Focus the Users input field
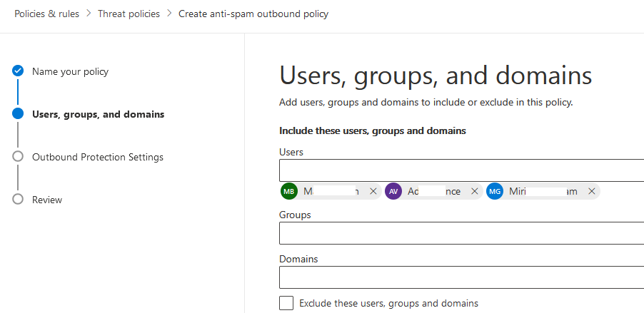This screenshot has width=644, height=313. [462, 170]
